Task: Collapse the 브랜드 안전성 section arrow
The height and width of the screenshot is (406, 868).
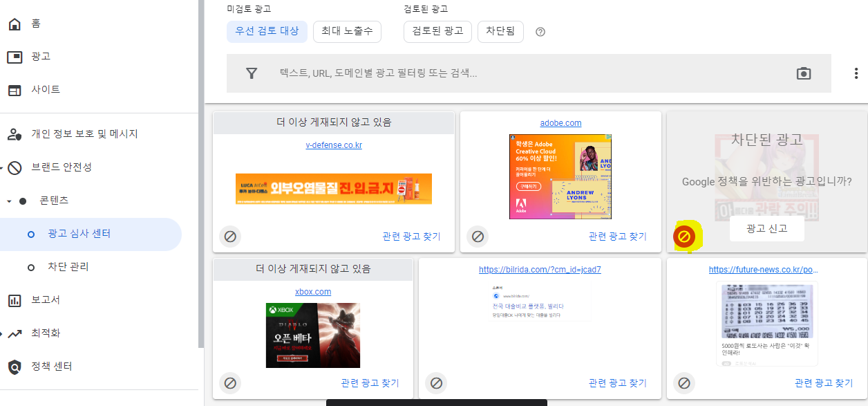Action: click(2, 167)
